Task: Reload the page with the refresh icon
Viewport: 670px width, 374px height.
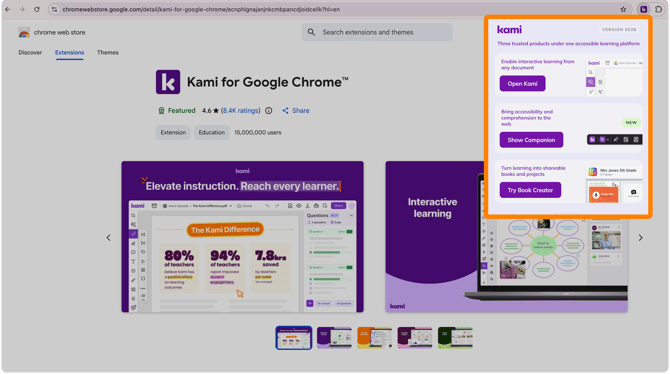Action: click(x=37, y=9)
